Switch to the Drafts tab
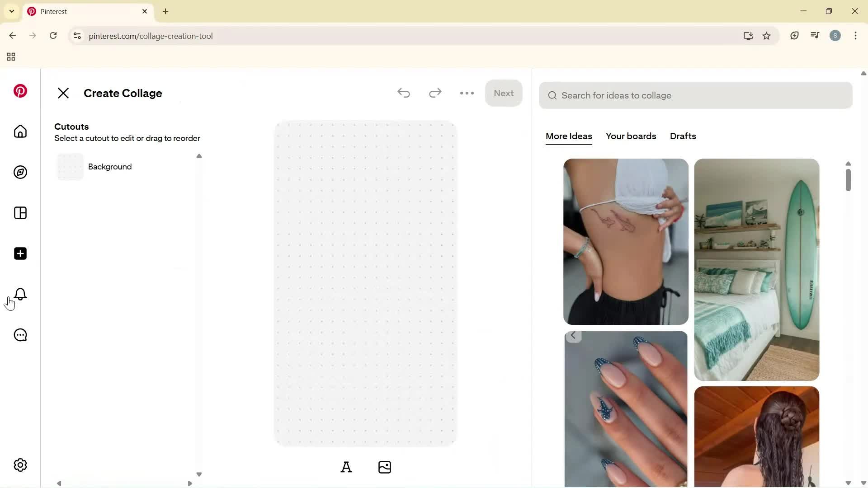 (683, 136)
